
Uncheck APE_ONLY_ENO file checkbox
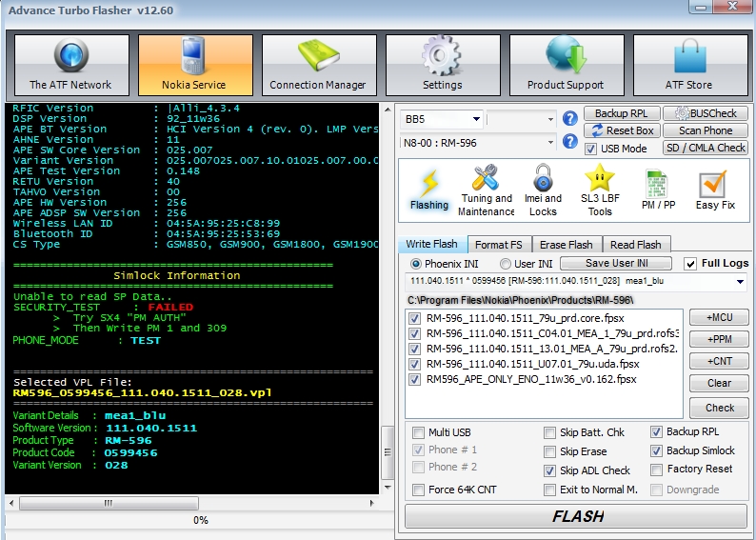pos(414,379)
